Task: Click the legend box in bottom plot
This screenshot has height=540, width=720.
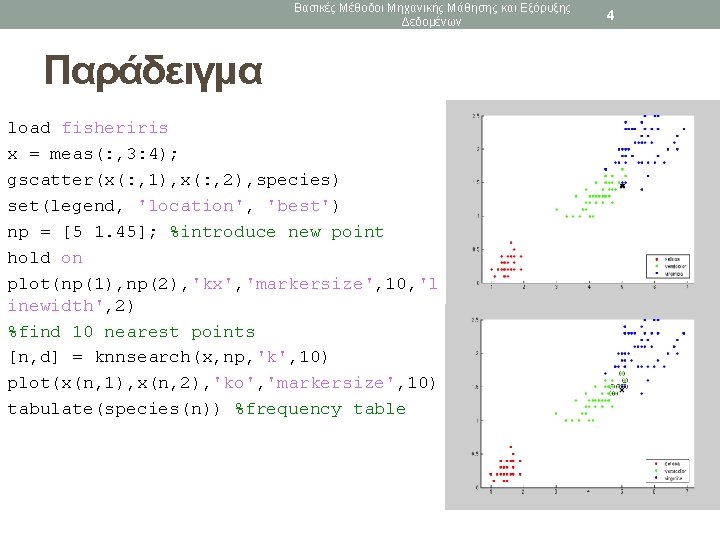Action: (x=668, y=471)
